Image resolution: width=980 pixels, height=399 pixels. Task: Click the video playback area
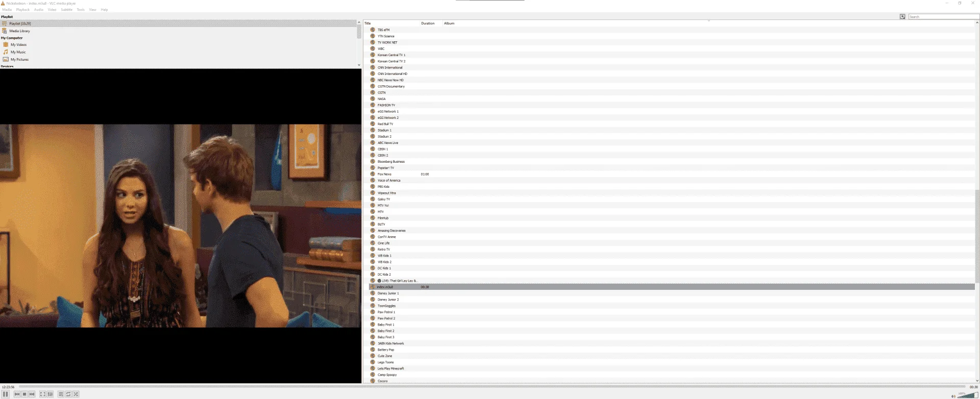(x=181, y=226)
